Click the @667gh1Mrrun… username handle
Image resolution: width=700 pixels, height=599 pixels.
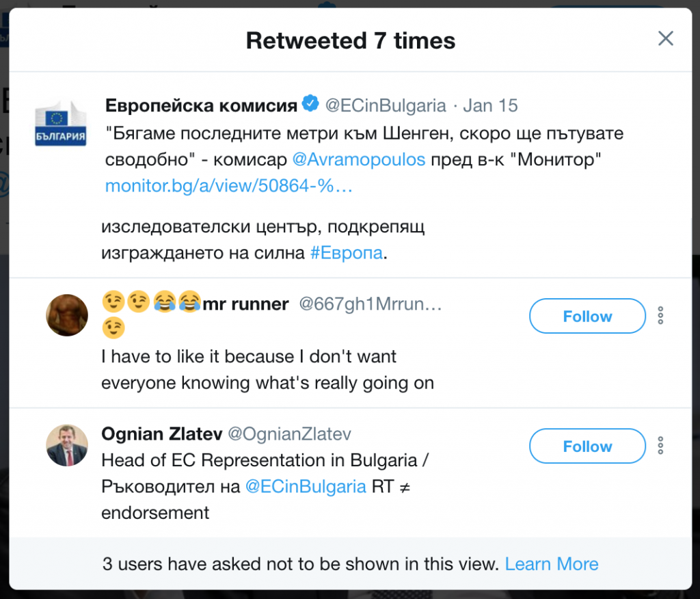coord(371,304)
